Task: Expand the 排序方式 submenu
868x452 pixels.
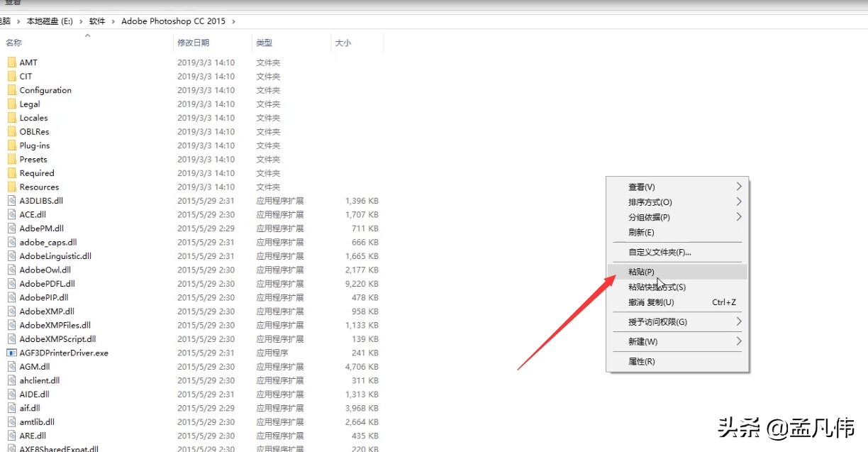Action: (738, 202)
